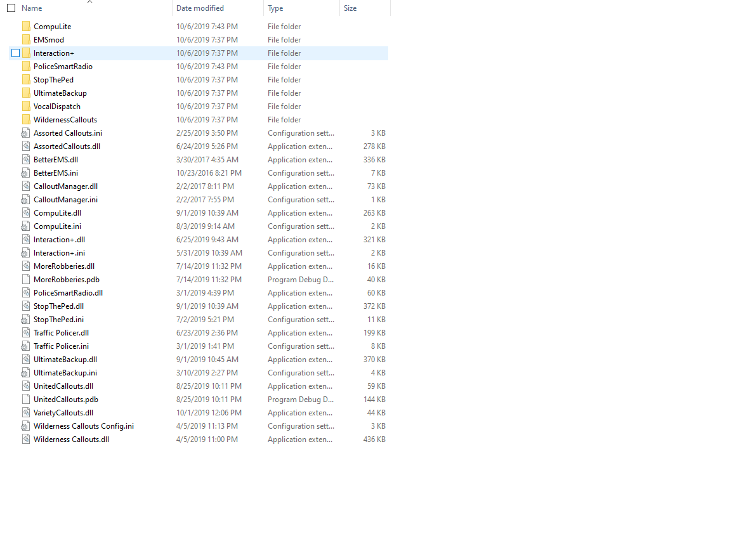Image resolution: width=746 pixels, height=560 pixels.
Task: Click the BetterEMS.dll file icon
Action: [x=26, y=159]
